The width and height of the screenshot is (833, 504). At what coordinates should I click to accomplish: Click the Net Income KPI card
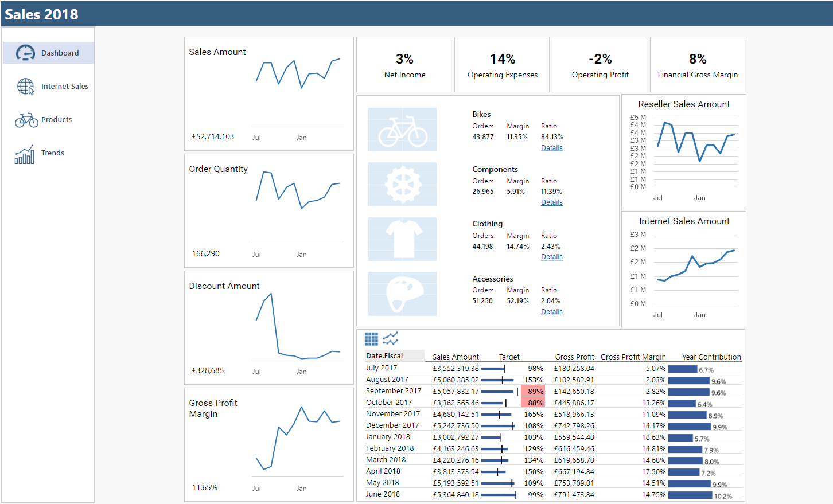[x=404, y=65]
